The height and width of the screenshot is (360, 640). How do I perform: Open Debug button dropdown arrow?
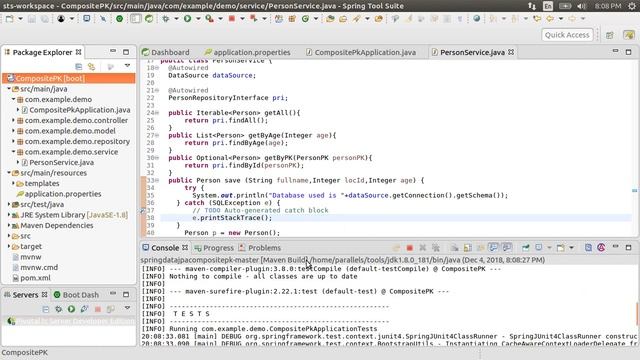(x=176, y=19)
